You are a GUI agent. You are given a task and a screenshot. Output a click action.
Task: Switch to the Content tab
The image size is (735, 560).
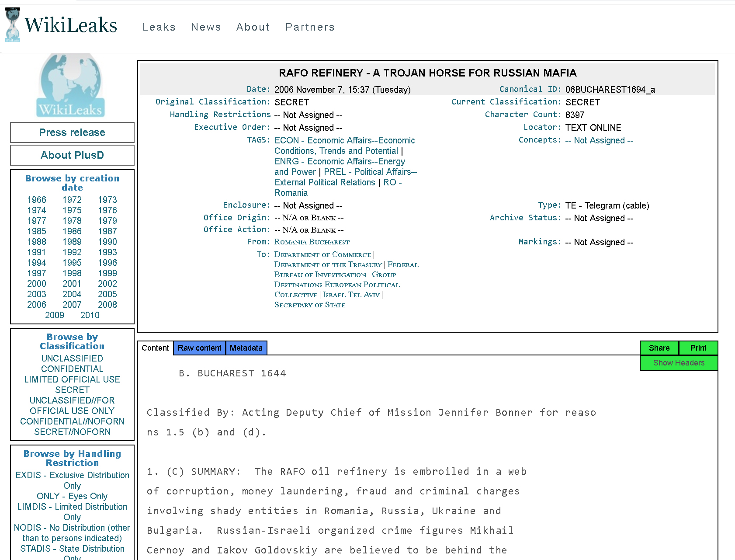(x=155, y=348)
